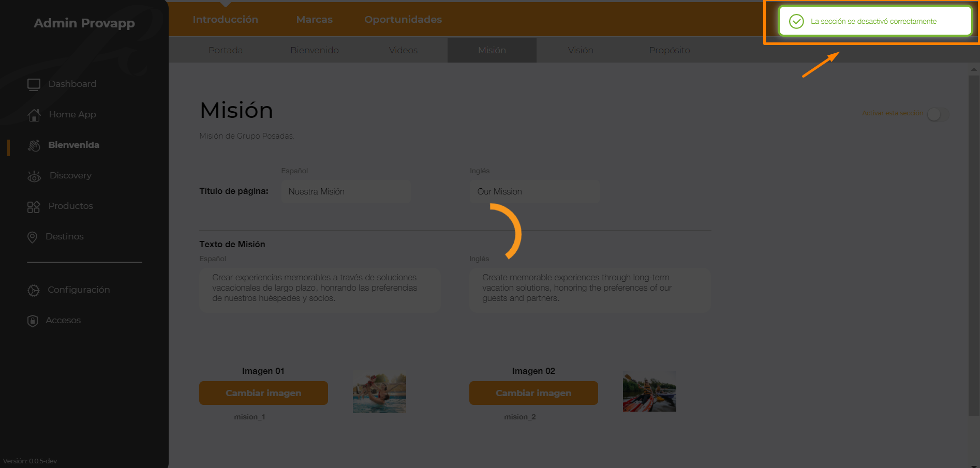980x468 pixels.
Task: Click the Destinos location pin icon
Action: 32,237
